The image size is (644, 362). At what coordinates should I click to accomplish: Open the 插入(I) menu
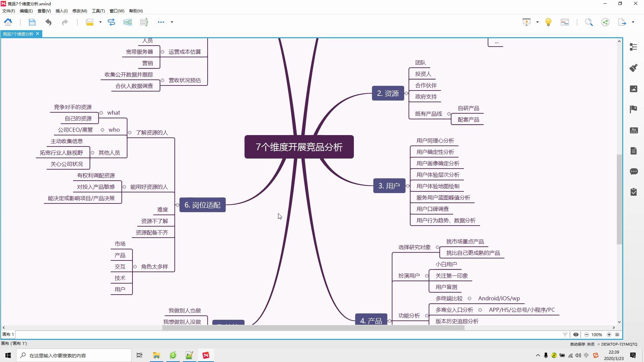tap(61, 11)
